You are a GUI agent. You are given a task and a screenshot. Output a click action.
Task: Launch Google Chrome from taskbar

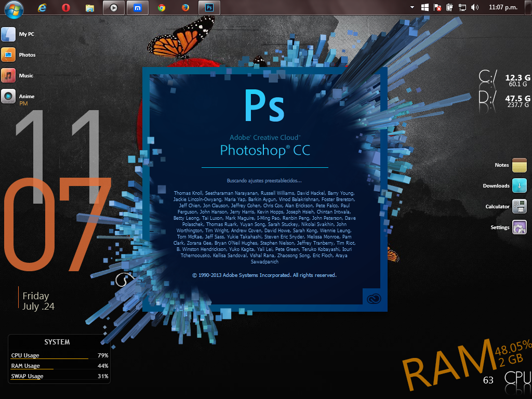click(x=162, y=7)
